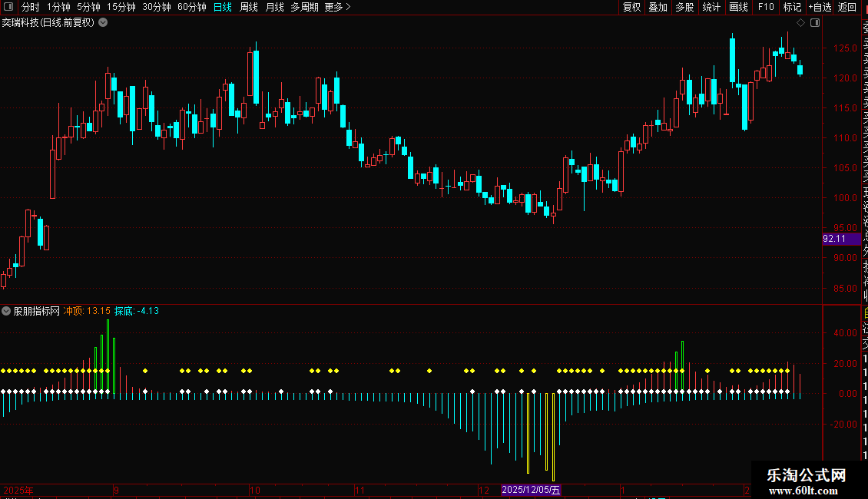Click the 2025年 label on time axis
Screen dimensions: 868x499
[18, 490]
